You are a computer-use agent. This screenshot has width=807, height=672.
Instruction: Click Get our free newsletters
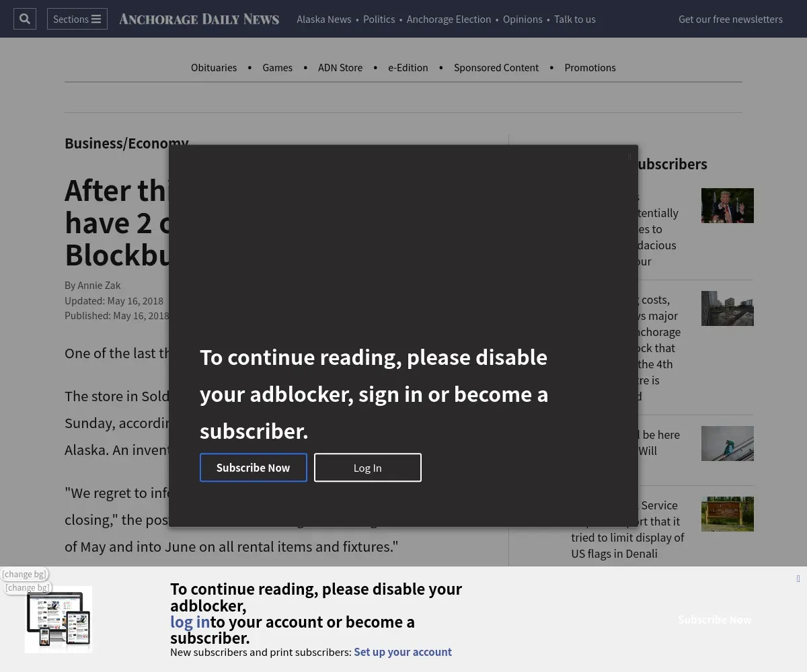point(730,19)
